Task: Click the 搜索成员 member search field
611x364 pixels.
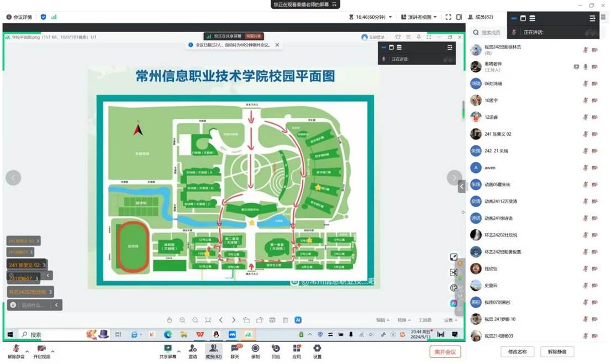Action: [489, 33]
